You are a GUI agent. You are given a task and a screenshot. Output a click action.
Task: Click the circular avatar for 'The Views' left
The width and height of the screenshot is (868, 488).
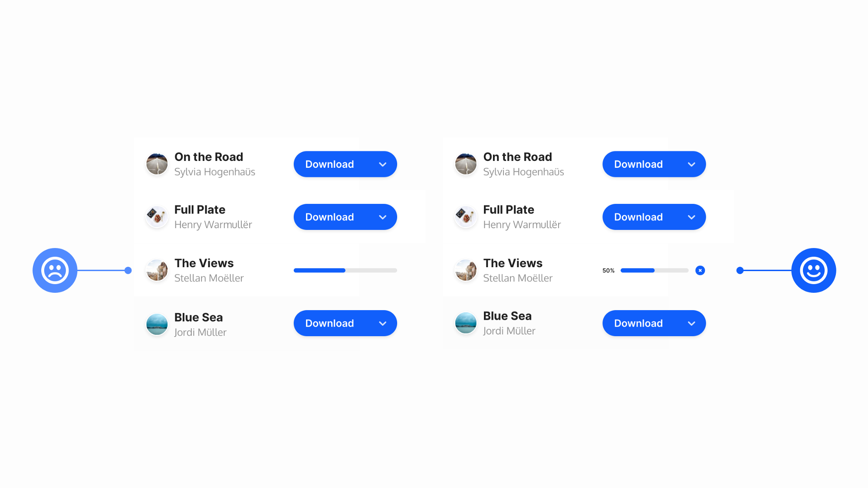pos(156,270)
